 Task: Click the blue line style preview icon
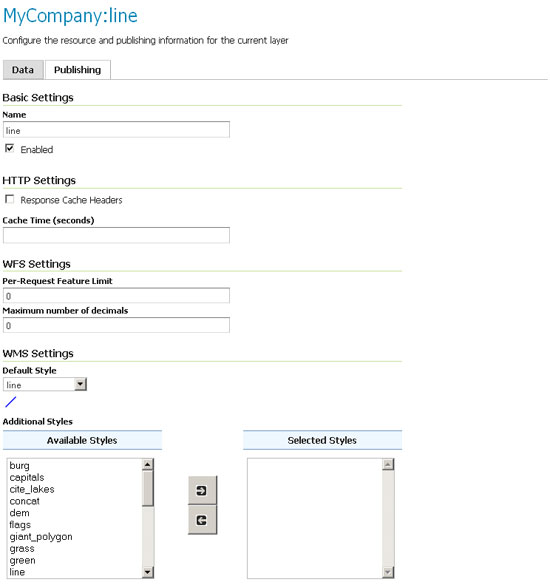point(10,402)
